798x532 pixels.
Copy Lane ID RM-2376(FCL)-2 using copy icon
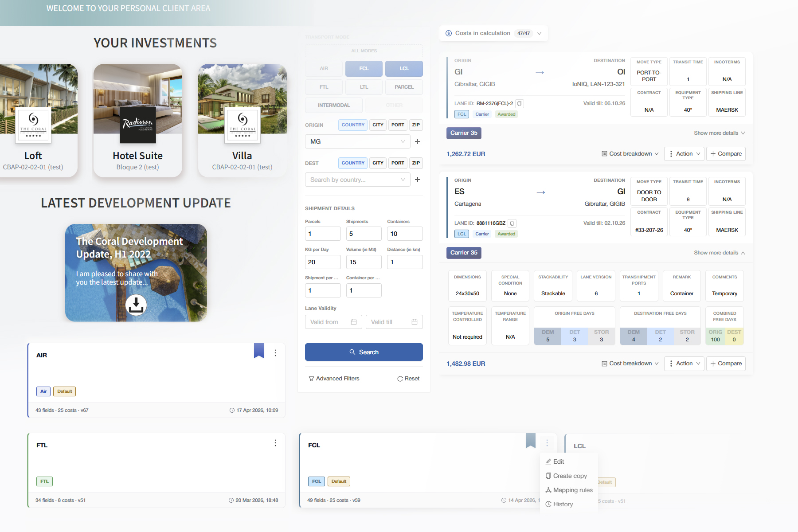click(519, 103)
